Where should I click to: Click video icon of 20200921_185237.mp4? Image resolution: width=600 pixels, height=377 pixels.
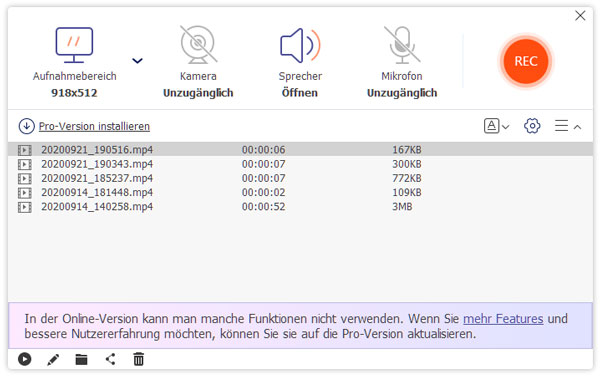24,179
